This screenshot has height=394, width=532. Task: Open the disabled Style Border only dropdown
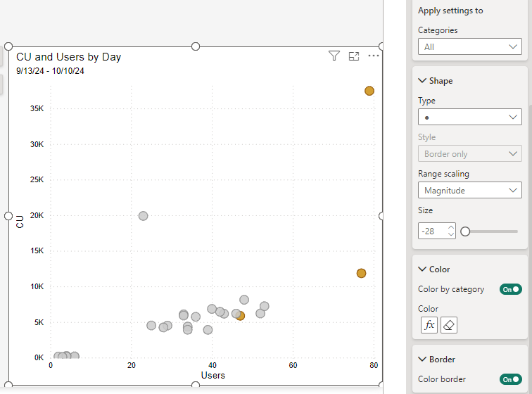coord(470,154)
